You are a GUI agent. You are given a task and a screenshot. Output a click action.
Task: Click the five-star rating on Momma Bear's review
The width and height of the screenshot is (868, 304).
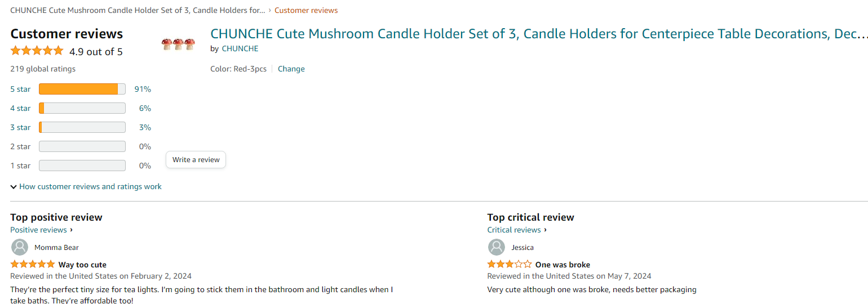pos(33,265)
